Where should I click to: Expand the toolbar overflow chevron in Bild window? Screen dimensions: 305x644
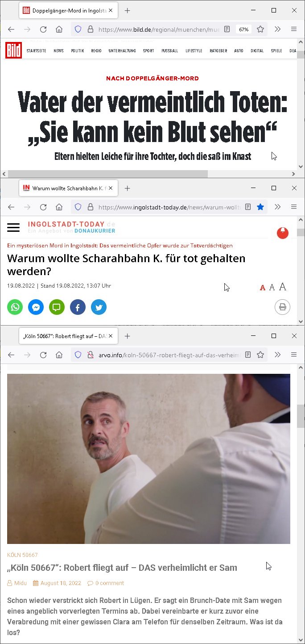[277, 29]
